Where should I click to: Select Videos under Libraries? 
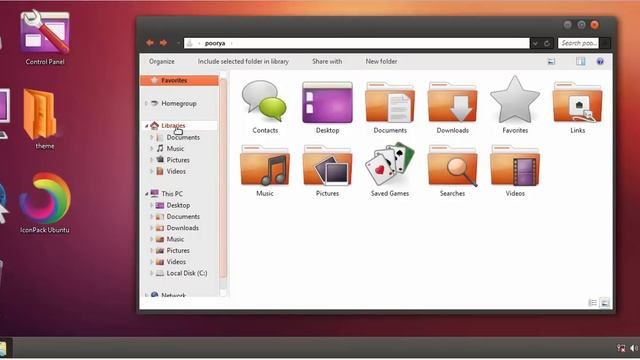click(176, 171)
